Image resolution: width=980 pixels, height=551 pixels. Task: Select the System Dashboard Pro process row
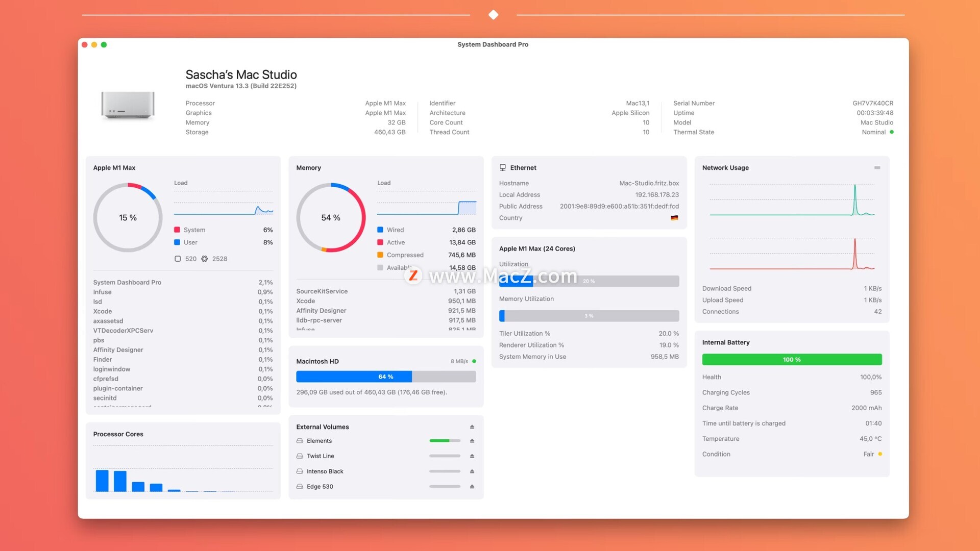click(183, 283)
